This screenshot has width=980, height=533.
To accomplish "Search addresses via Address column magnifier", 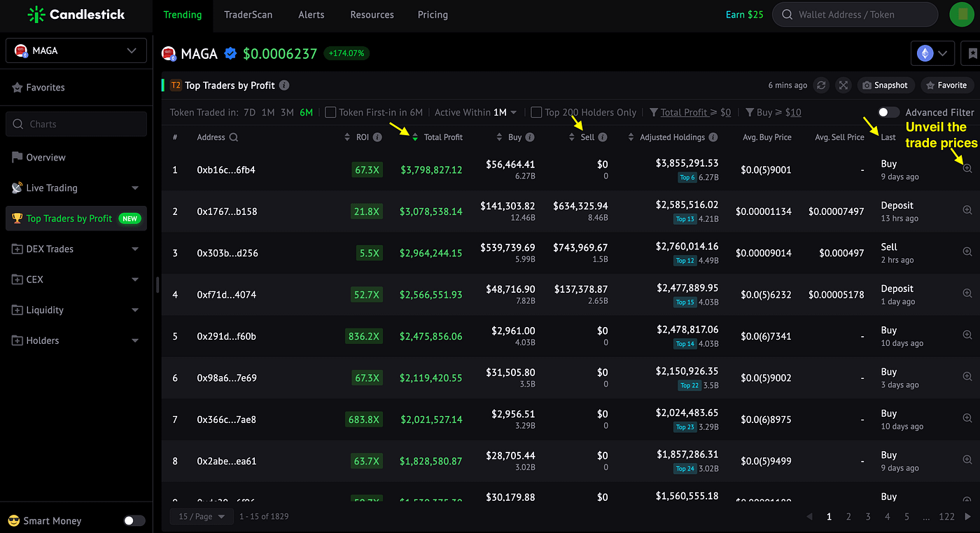I will (234, 137).
